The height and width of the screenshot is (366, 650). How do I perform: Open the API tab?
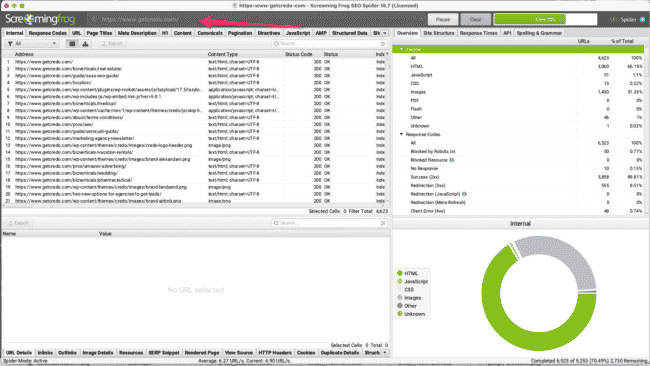pos(507,33)
